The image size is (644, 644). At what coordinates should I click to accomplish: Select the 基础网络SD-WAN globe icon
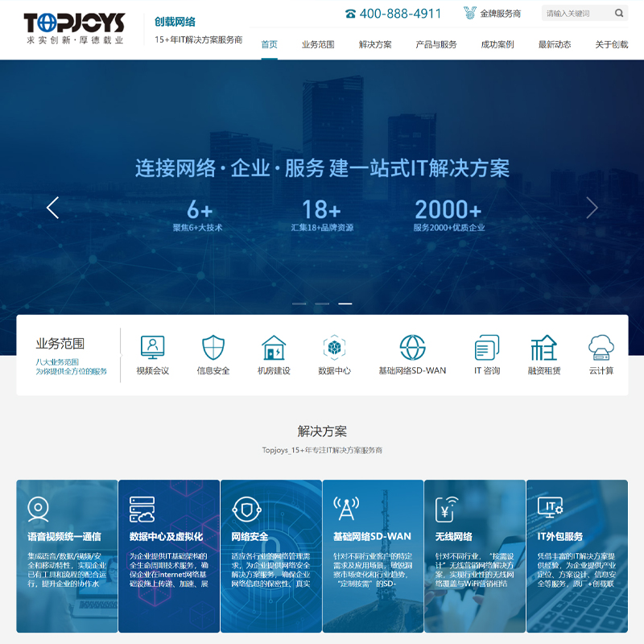coord(412,347)
